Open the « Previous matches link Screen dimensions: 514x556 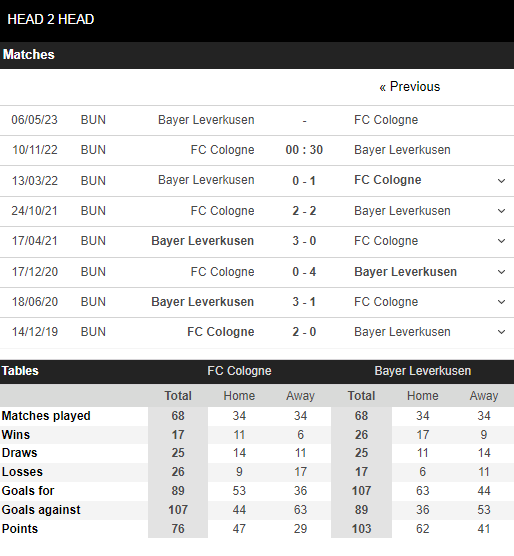409,87
